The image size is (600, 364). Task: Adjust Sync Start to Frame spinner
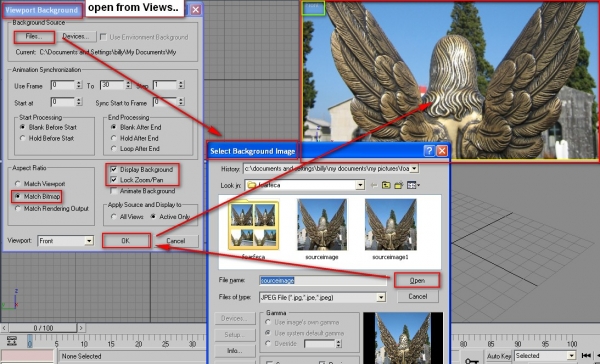(181, 102)
